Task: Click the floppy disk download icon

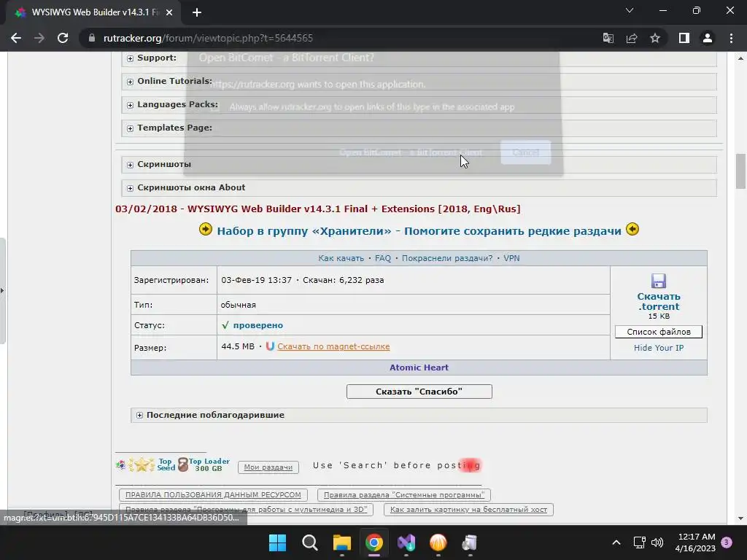Action: click(x=659, y=281)
